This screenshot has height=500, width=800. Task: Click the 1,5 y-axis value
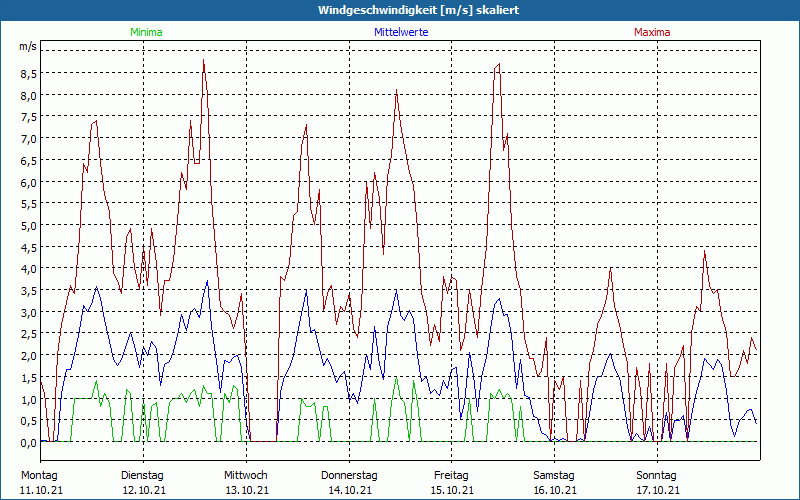pos(28,377)
